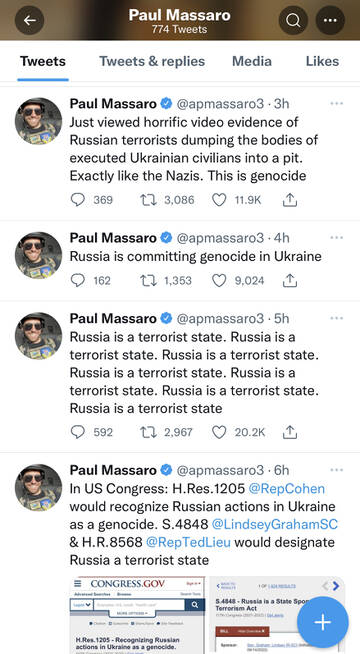This screenshot has width=360, height=654.
Task: Switch to the Tweets & replies tab
Action: pyautogui.click(x=152, y=61)
